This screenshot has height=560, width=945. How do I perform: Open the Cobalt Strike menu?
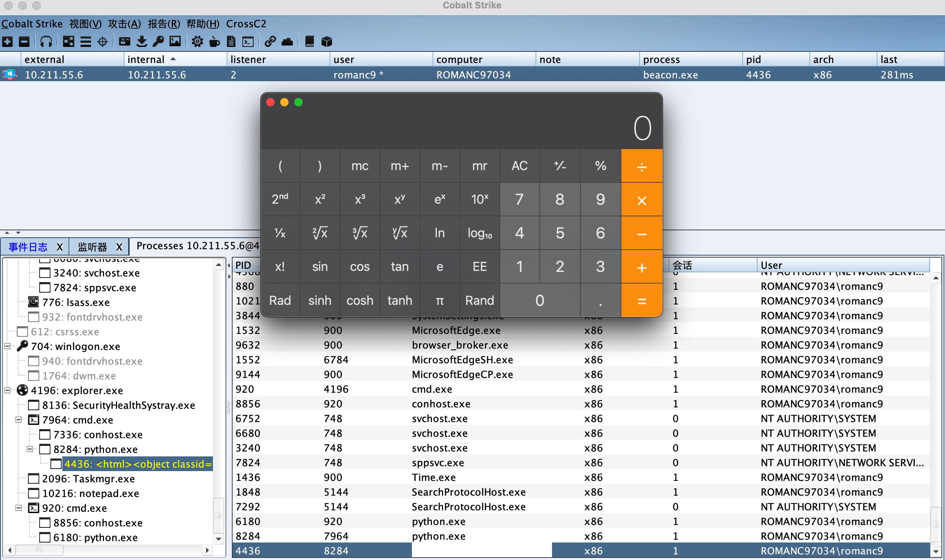pyautogui.click(x=32, y=24)
